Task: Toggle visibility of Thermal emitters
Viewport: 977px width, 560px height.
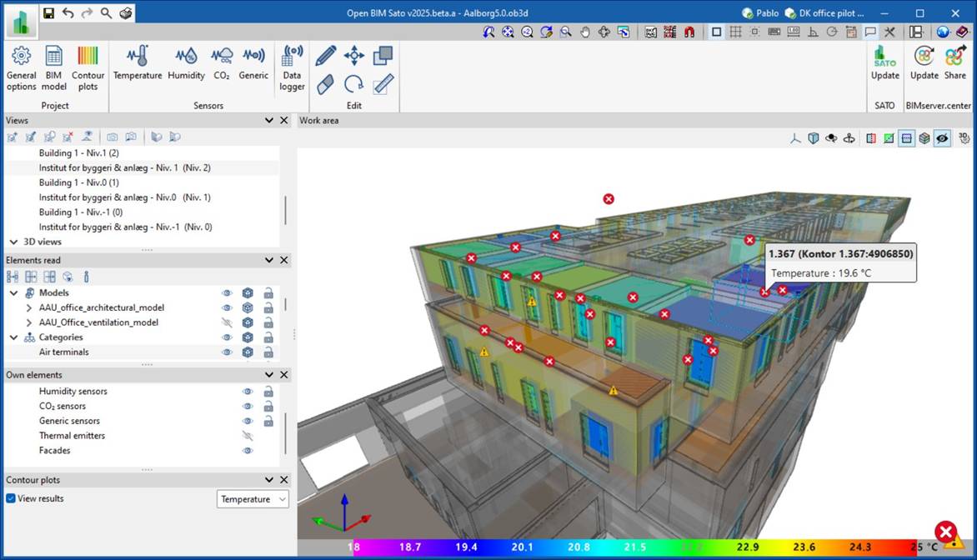Action: 247,435
